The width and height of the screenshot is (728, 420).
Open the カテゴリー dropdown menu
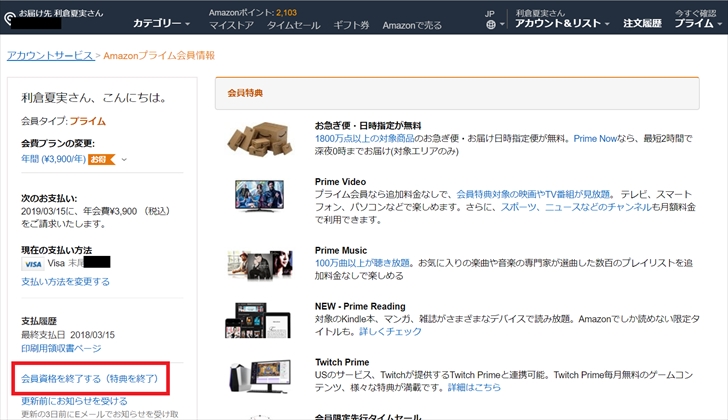(x=161, y=23)
